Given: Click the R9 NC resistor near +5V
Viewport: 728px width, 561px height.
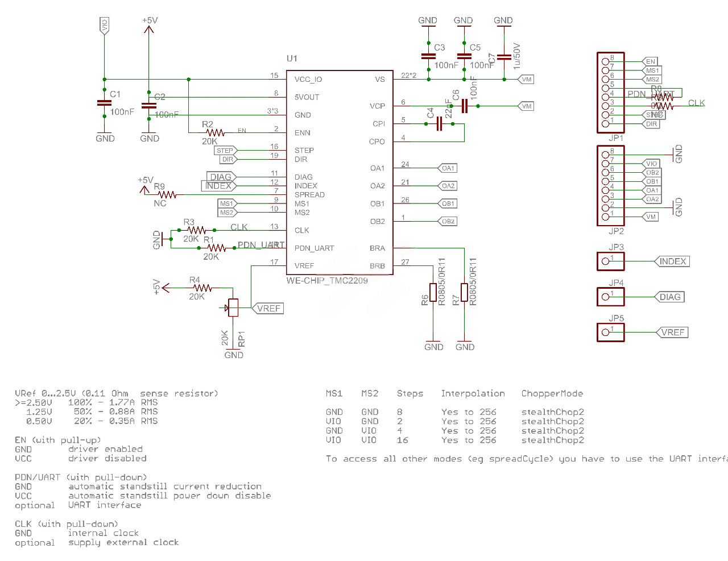Looking at the screenshot, I should [167, 194].
